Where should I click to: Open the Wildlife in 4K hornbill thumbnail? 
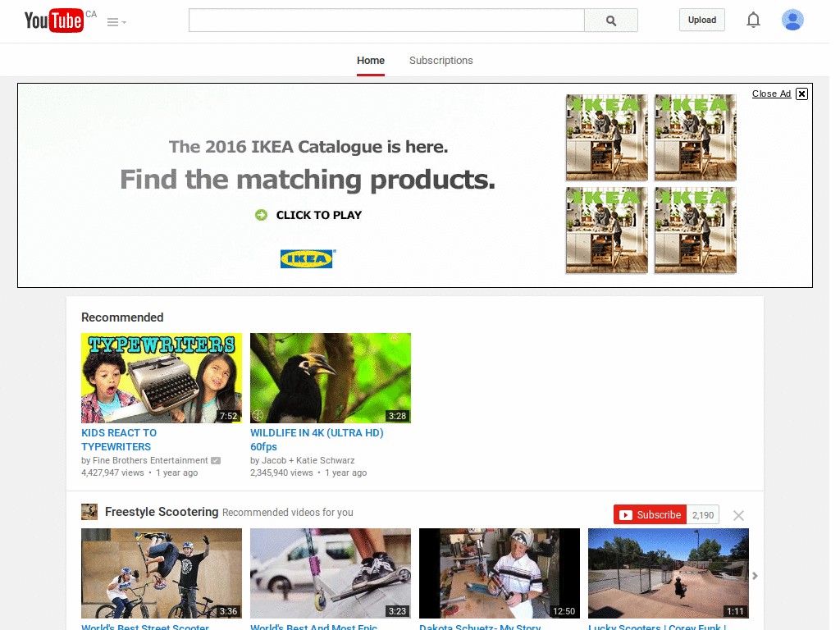(x=331, y=378)
